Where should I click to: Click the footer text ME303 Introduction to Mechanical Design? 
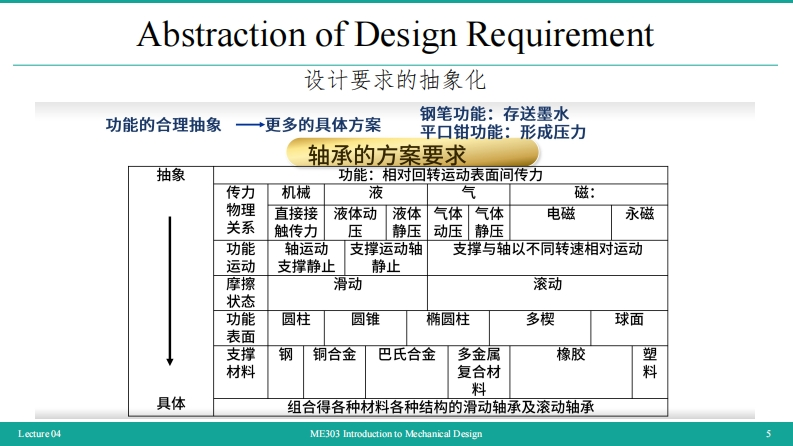[x=396, y=434]
